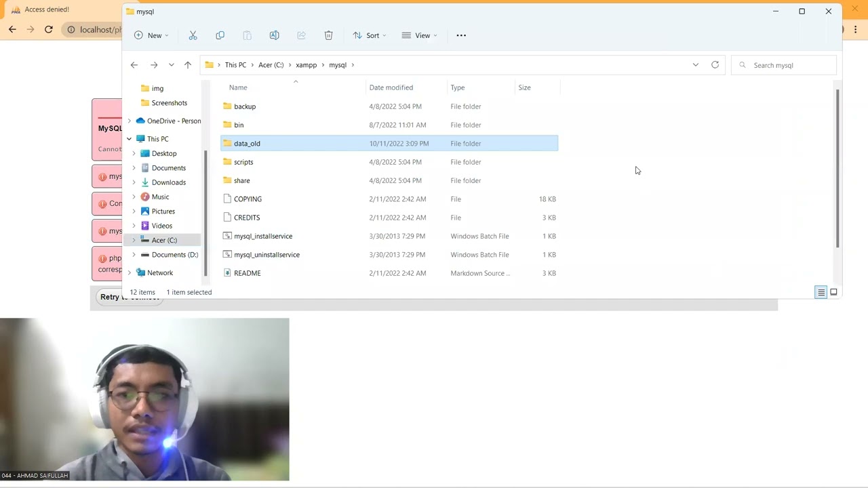Select Acer (C:) in navigation pane
The height and width of the screenshot is (488, 868).
(x=164, y=240)
